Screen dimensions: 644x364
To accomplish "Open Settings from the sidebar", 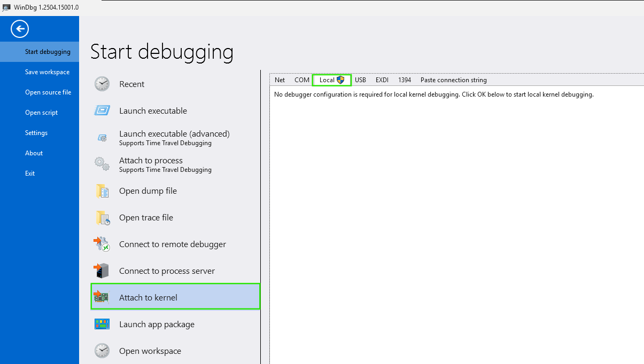I will [x=40, y=133].
